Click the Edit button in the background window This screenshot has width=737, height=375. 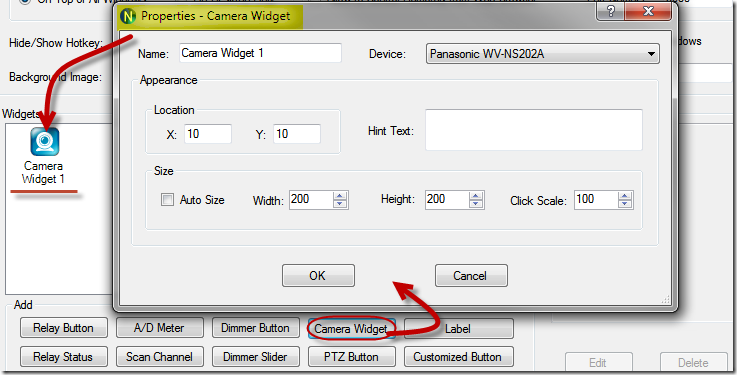point(598,363)
